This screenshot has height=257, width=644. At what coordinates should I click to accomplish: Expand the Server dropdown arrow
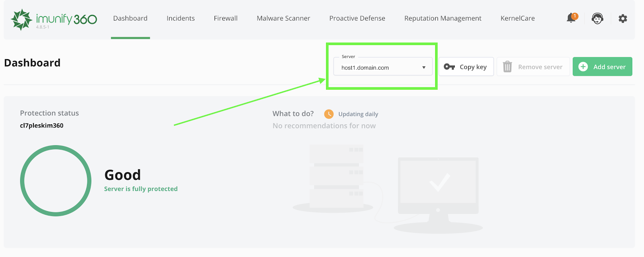424,68
